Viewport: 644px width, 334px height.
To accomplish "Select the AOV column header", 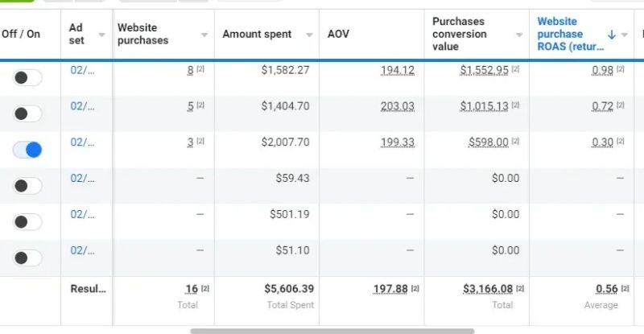I will pos(338,35).
